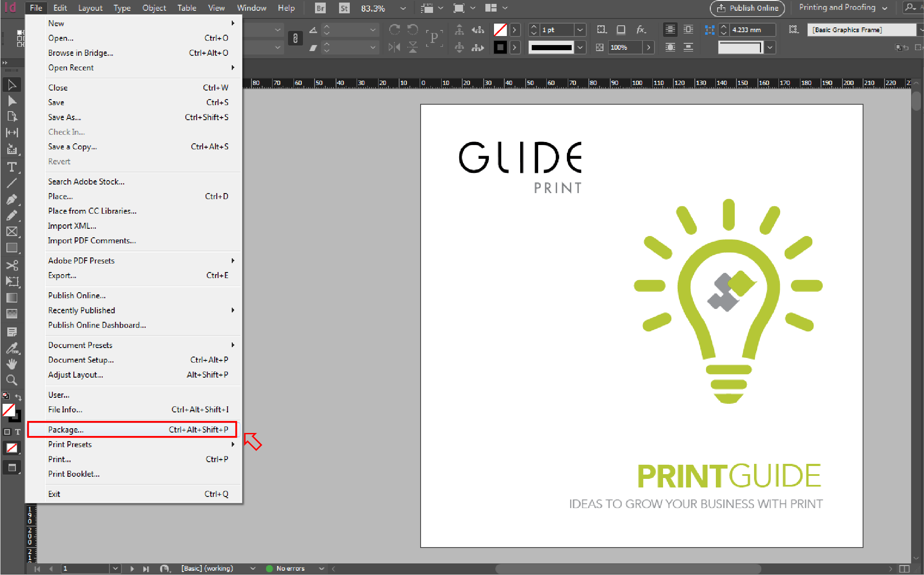
Task: Open stroke style dropdown
Action: [x=580, y=47]
